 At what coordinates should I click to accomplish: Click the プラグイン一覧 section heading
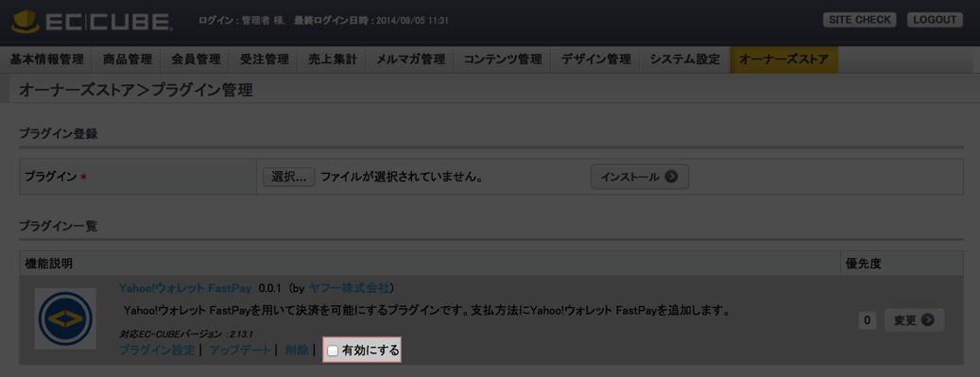58,227
